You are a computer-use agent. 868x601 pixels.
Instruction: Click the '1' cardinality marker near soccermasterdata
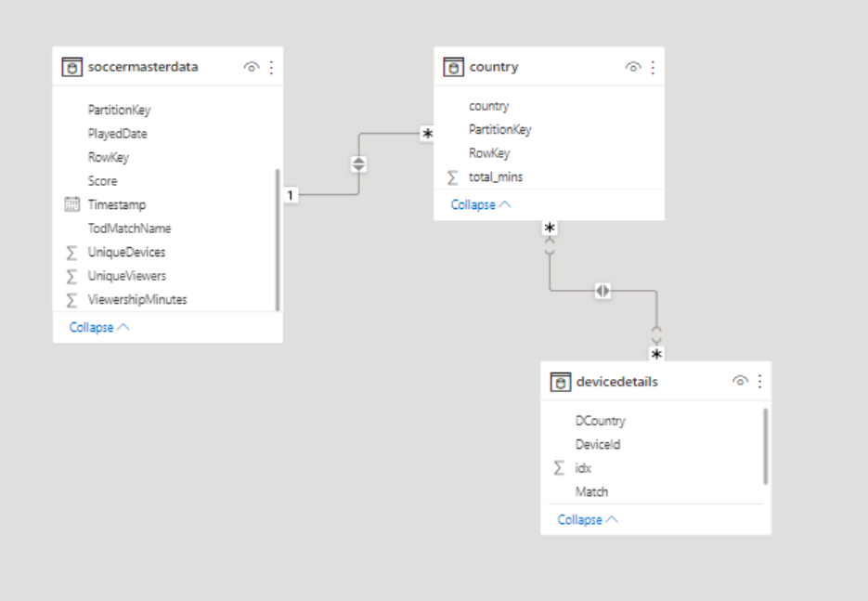pos(290,195)
